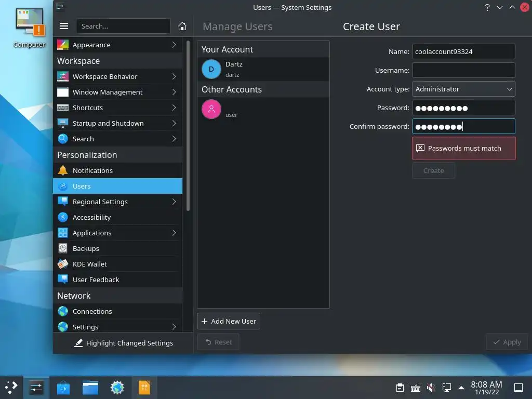
Task: Focus the Password field
Action: coord(463,108)
